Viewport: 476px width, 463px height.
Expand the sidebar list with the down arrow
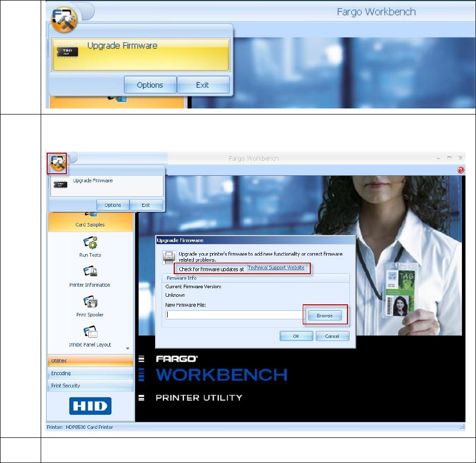(128, 349)
